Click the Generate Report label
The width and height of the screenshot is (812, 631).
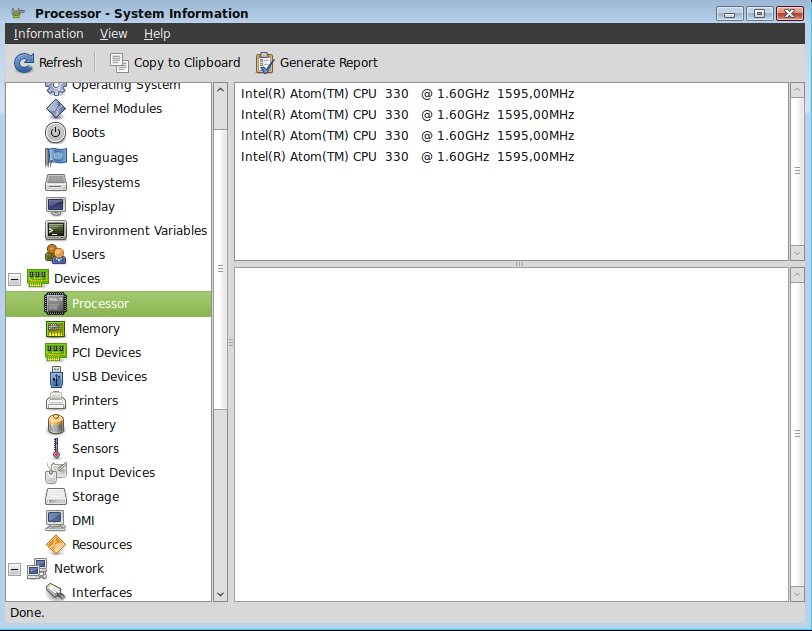329,63
